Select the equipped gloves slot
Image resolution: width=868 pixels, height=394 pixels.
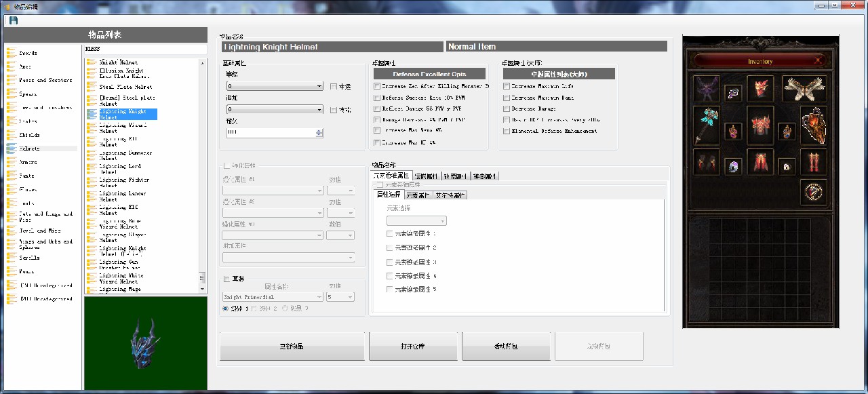(x=707, y=162)
